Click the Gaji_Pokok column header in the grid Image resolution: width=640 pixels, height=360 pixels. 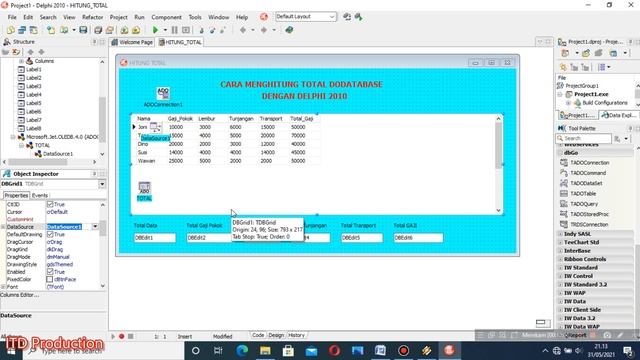click(180, 118)
